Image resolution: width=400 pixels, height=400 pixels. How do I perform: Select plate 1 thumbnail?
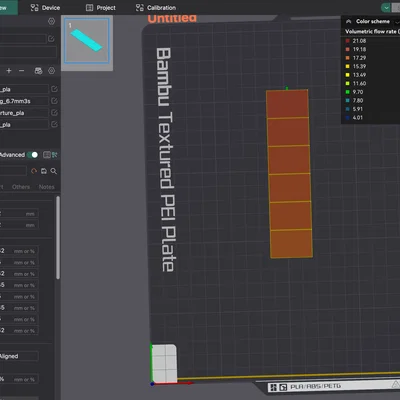pos(87,41)
